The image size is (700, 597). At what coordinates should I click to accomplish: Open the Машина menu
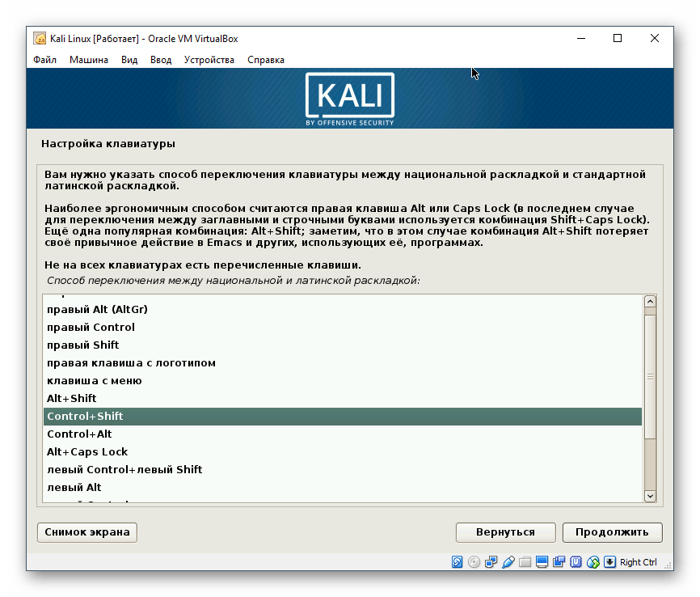pos(89,59)
